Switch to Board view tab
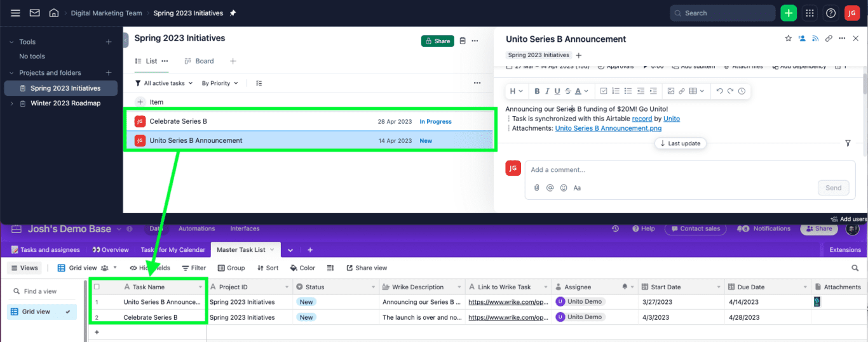The height and width of the screenshot is (342, 868). click(199, 61)
